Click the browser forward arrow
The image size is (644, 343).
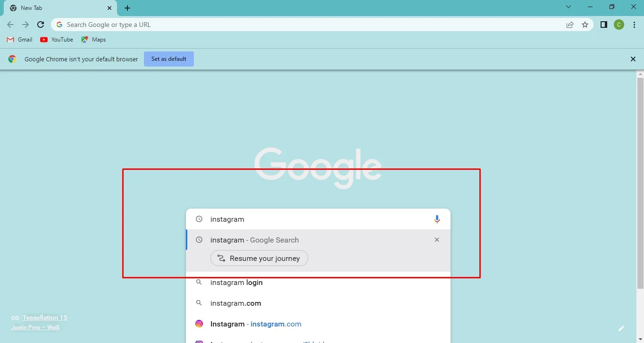tap(25, 25)
